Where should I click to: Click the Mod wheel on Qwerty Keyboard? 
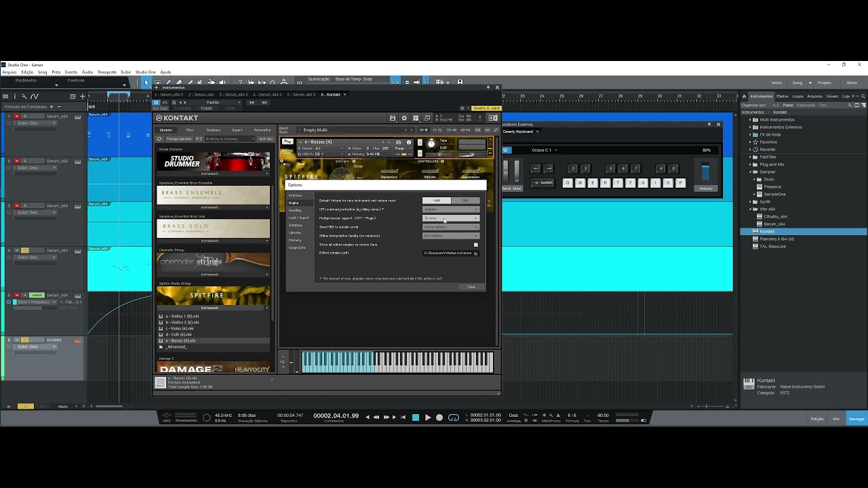pyautogui.click(x=517, y=171)
